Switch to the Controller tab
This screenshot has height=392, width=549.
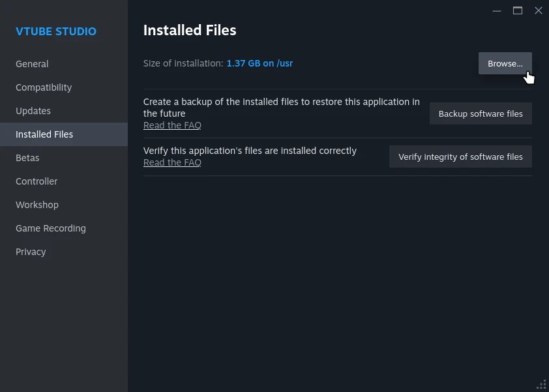[x=64, y=181]
